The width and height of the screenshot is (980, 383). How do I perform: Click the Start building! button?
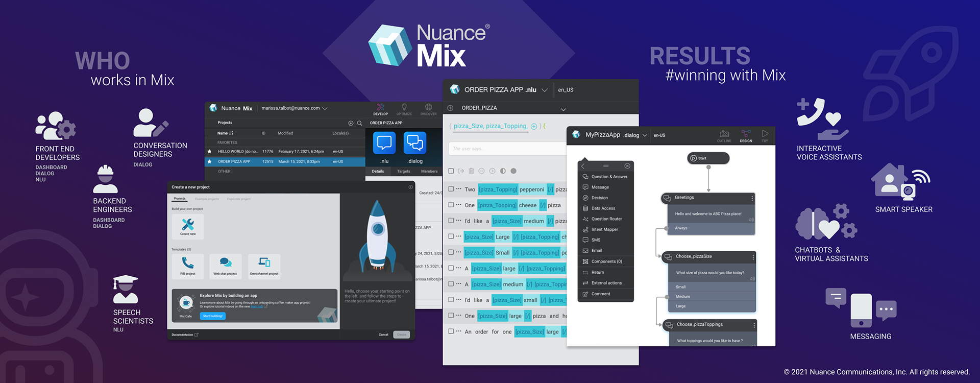click(x=213, y=316)
